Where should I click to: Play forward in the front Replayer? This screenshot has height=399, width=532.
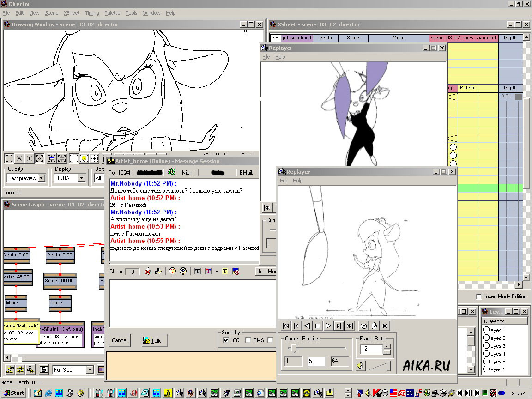(x=328, y=326)
